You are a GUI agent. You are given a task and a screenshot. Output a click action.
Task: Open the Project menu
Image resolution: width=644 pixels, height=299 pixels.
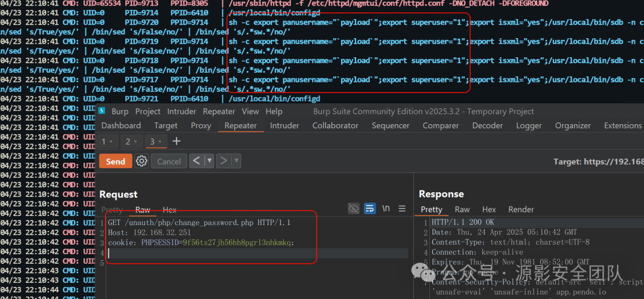[148, 112]
